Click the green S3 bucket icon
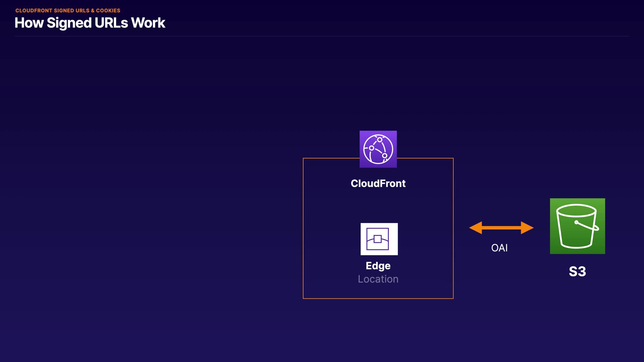This screenshot has width=644, height=362. coord(577,226)
